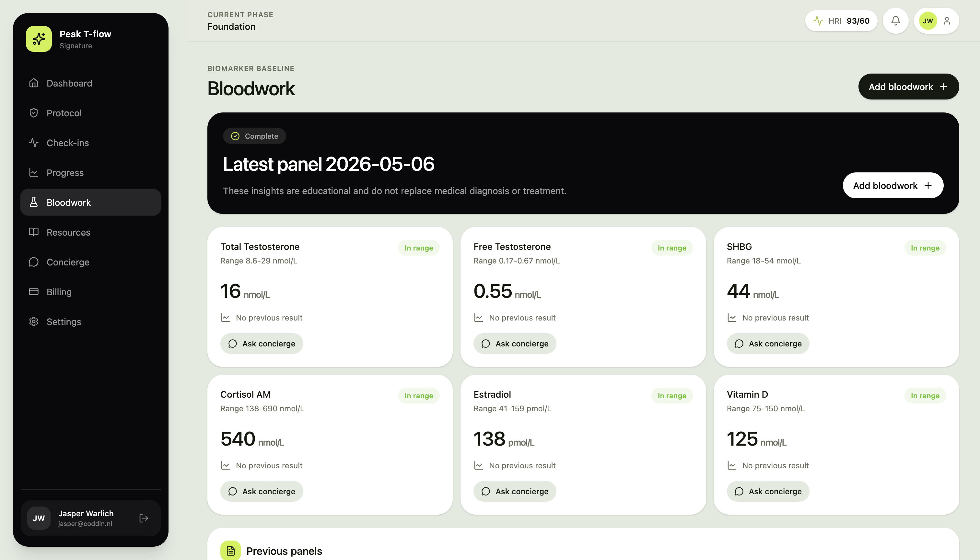Viewport: 980px width, 560px height.
Task: Ask concierge about Estradiol
Action: [515, 491]
